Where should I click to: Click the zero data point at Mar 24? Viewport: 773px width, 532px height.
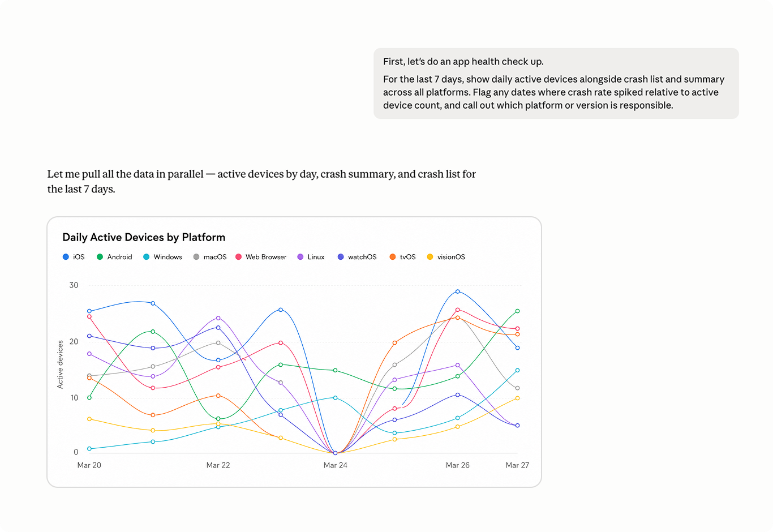point(336,453)
